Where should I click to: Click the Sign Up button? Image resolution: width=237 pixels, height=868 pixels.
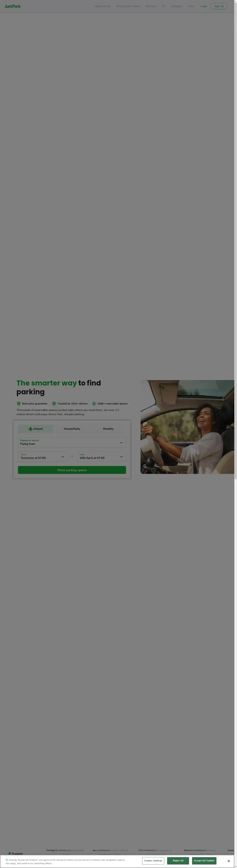click(219, 6)
